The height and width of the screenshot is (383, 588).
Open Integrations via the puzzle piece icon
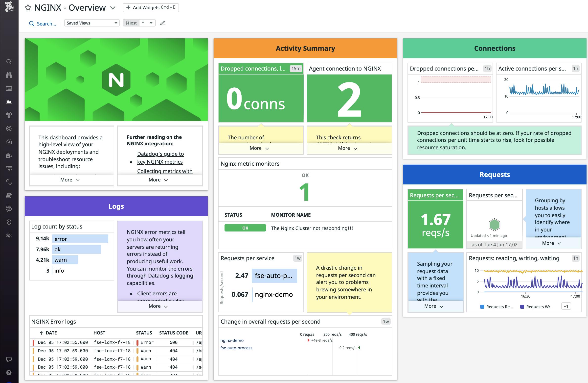pos(9,155)
